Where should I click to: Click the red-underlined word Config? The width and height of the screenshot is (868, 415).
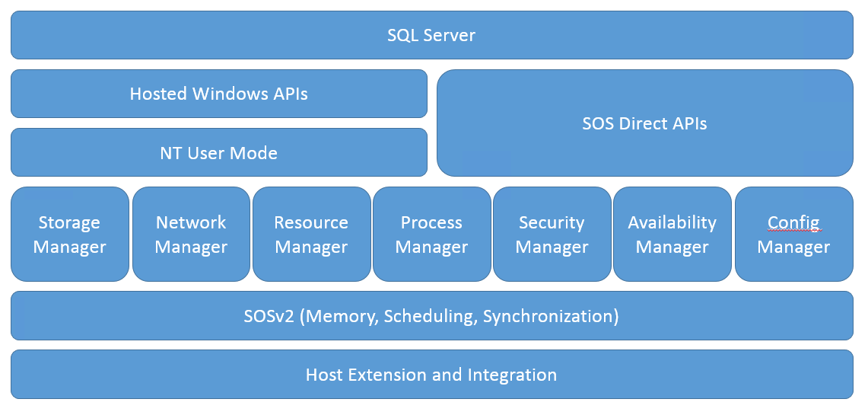click(793, 223)
